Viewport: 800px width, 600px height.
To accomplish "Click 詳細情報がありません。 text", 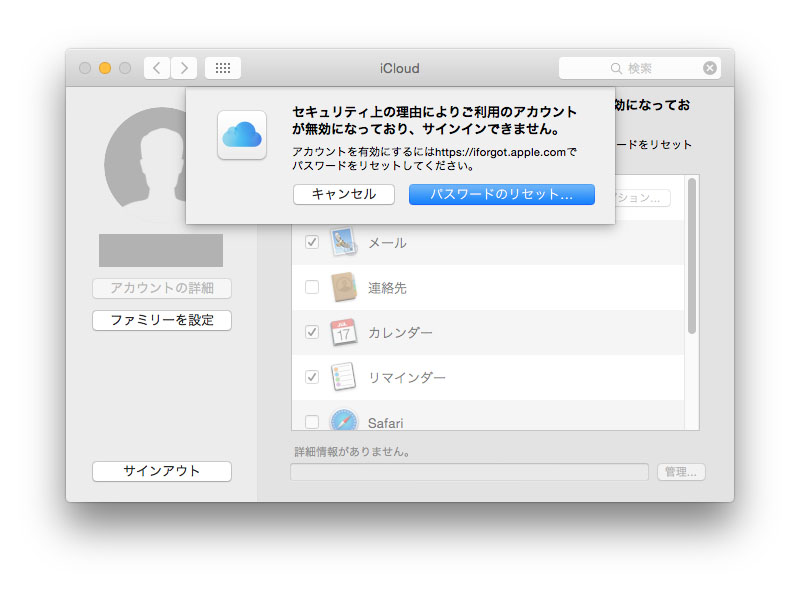I will click(353, 452).
